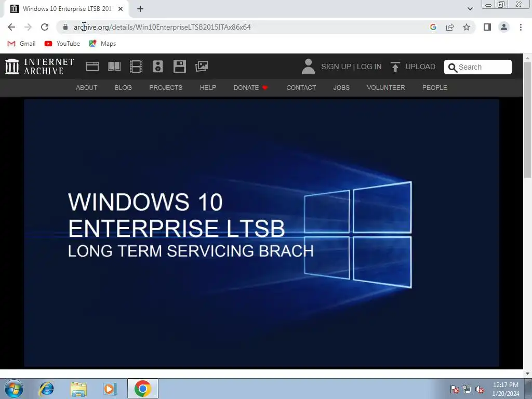Close the Windows 10 Enterprise LTSB tab
This screenshot has width=532, height=399.
[x=121, y=9]
